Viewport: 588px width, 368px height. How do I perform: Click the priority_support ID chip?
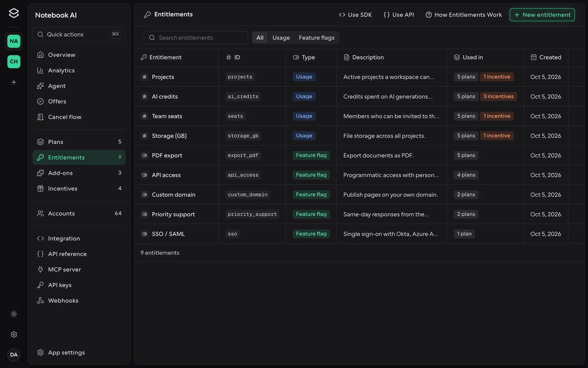point(252,214)
